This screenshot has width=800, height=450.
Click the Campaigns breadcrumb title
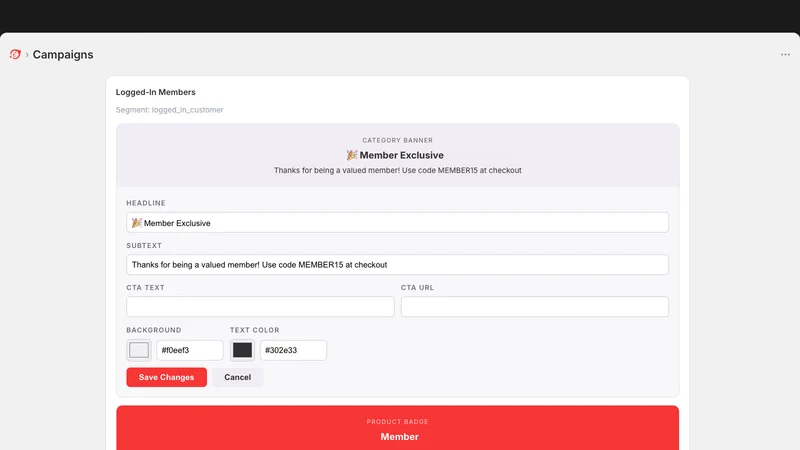click(63, 55)
